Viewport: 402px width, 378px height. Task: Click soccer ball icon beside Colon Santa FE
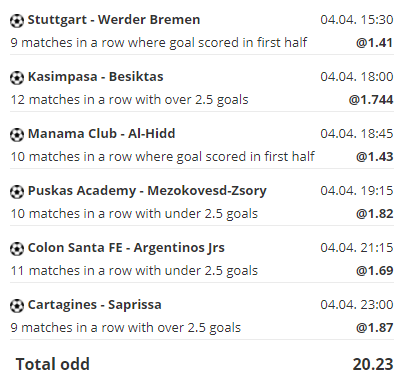[x=17, y=249]
